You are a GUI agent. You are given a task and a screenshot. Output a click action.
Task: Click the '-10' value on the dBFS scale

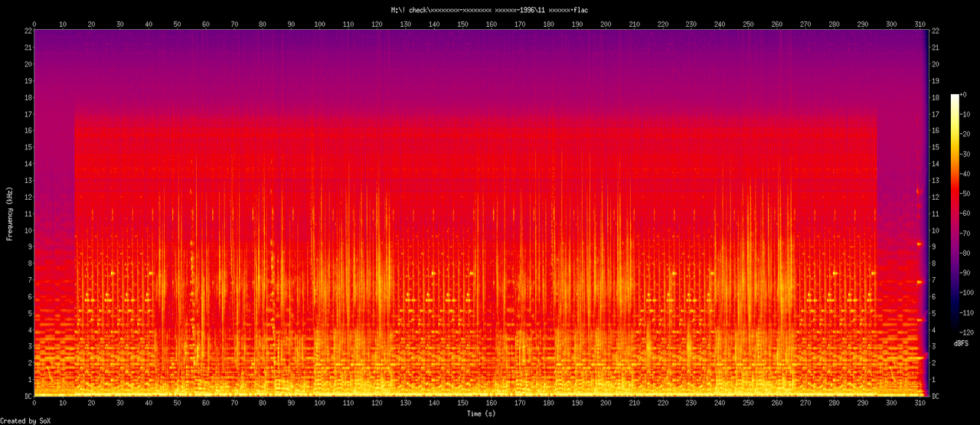pos(965,114)
